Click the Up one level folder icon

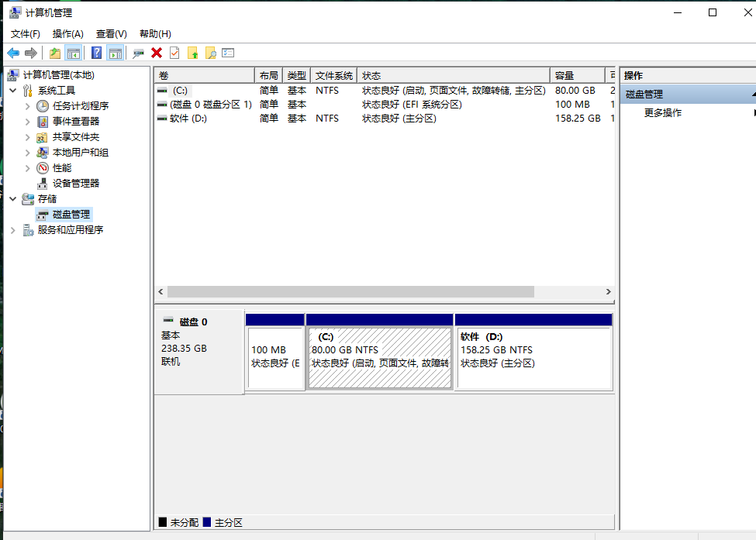54,53
